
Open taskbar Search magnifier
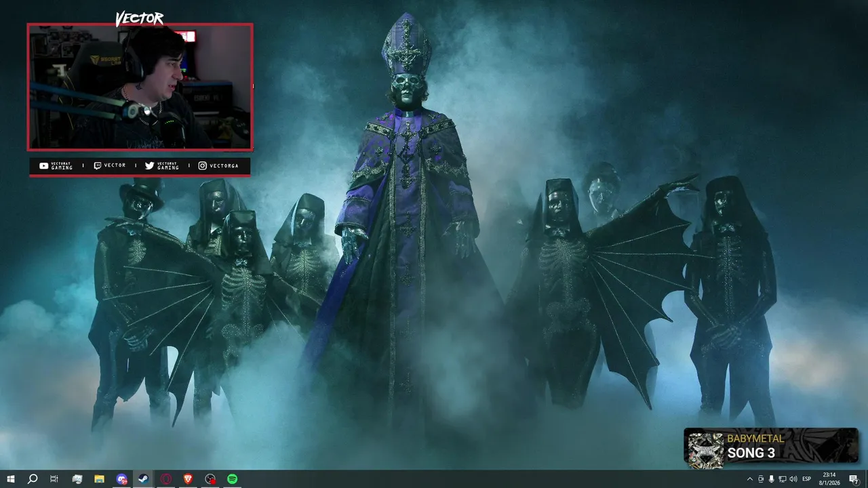coord(32,479)
